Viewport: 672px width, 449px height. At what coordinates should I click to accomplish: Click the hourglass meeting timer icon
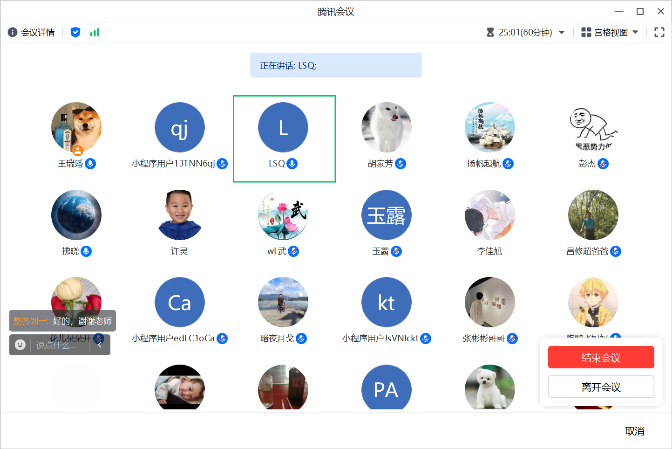490,32
